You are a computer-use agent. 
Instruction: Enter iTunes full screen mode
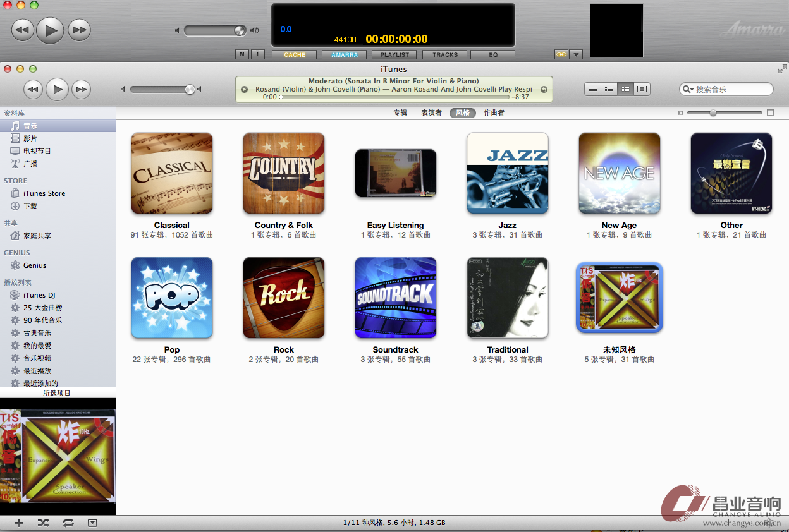pos(783,69)
